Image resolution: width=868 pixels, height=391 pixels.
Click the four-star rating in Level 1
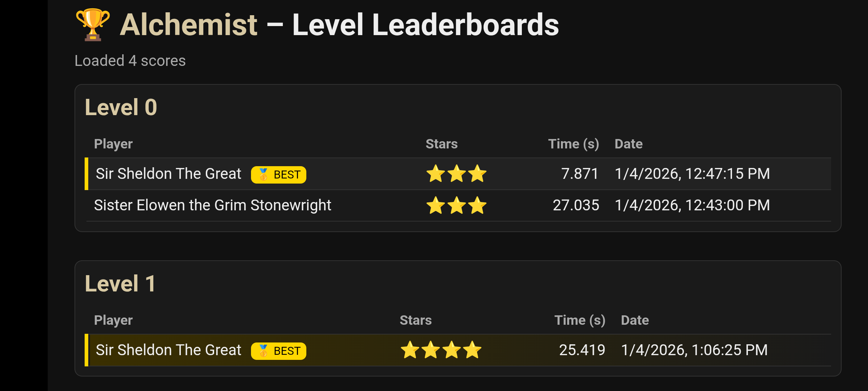pos(441,350)
